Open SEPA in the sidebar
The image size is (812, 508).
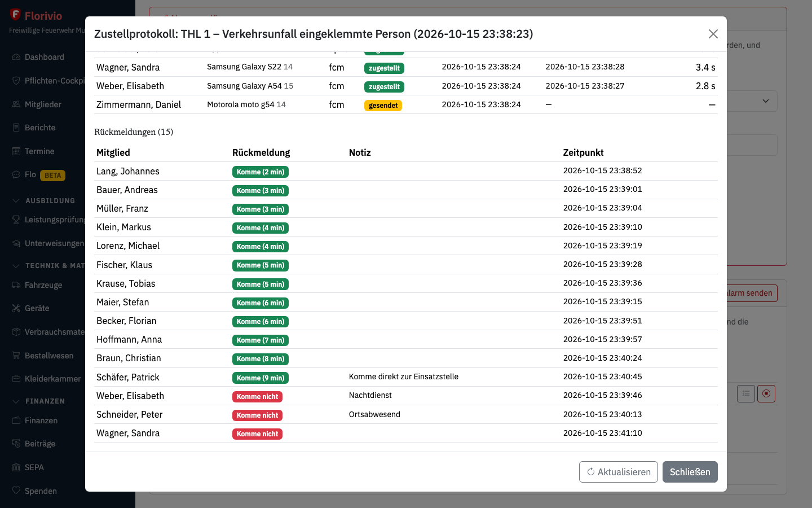click(28, 467)
